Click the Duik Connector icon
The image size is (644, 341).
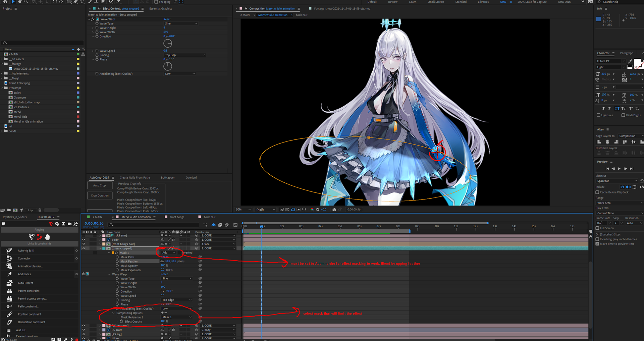(9, 259)
